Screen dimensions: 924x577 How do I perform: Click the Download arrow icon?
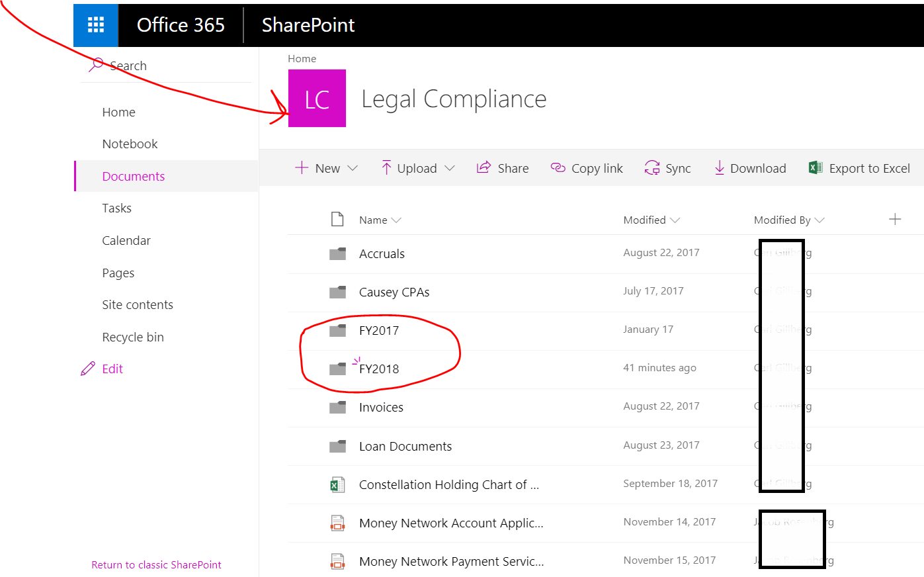coord(720,168)
